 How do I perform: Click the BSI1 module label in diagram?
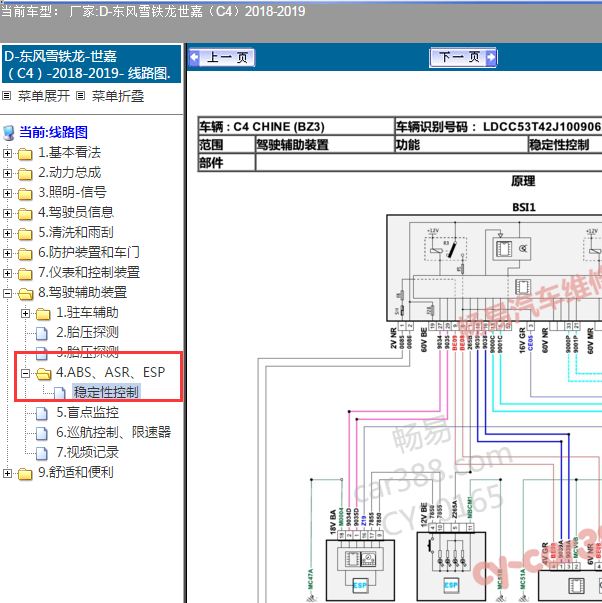(524, 208)
